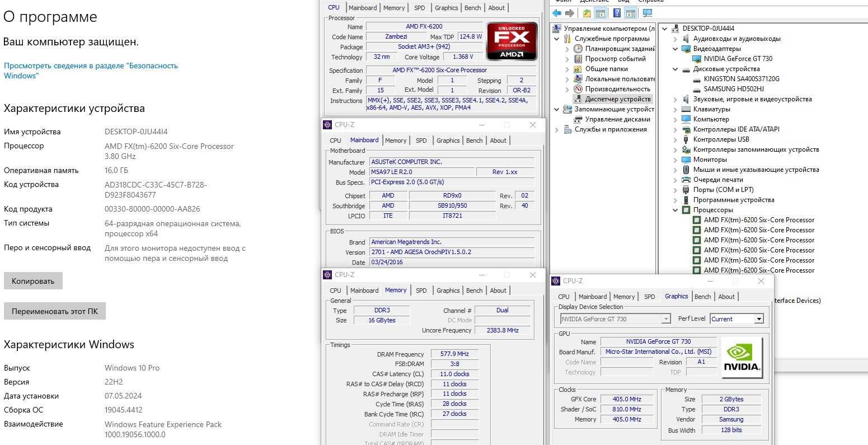Click the Socket AM3+ (942) package value
The image size is (868, 445).
tap(424, 46)
